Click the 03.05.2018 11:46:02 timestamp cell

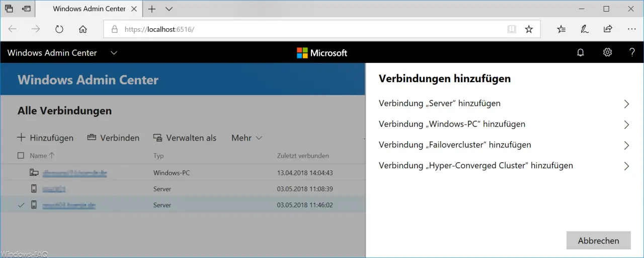point(305,205)
